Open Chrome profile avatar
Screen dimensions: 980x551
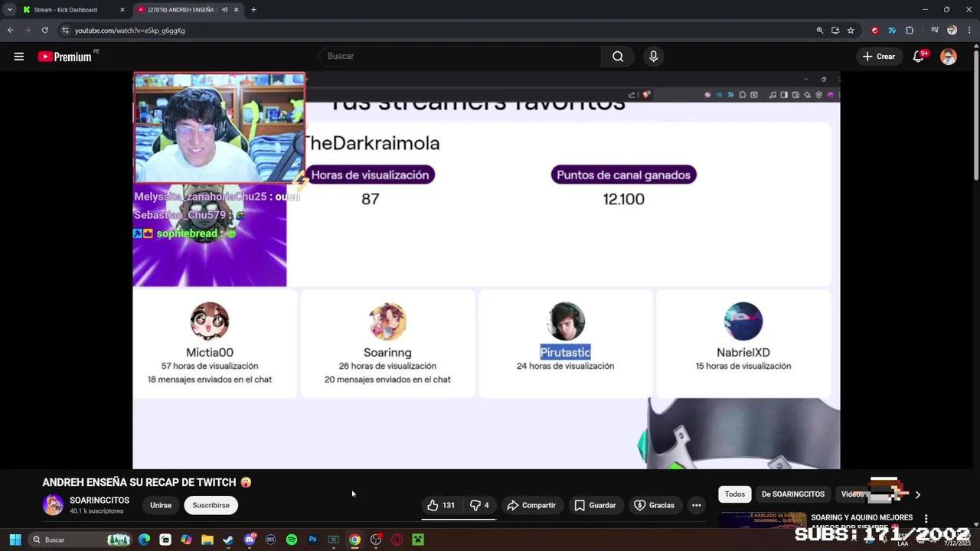952,31
